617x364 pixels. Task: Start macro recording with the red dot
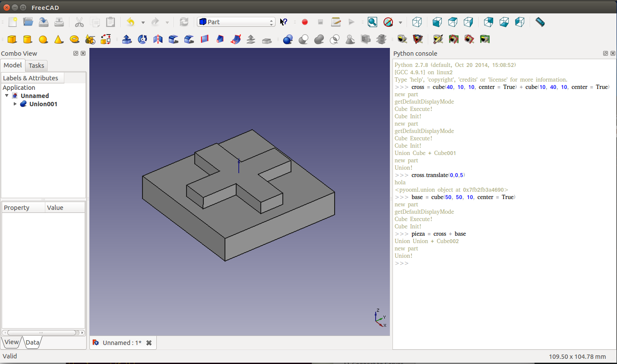(305, 22)
